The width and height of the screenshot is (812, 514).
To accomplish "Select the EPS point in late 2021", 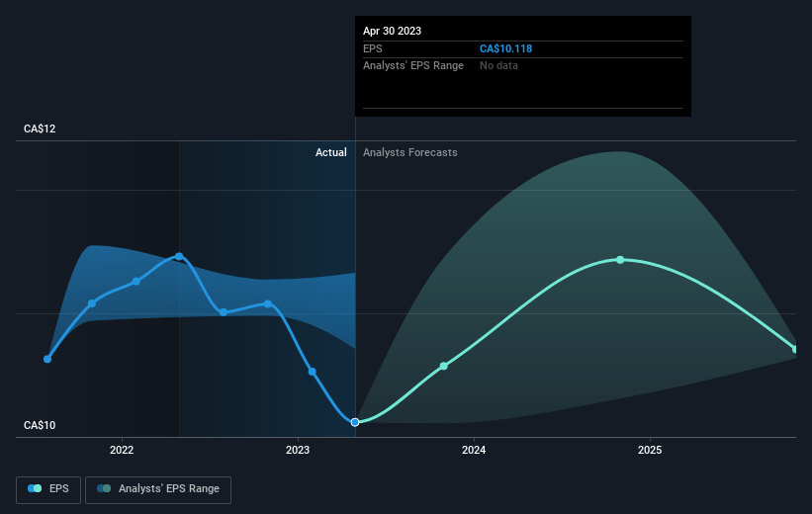I will [x=92, y=303].
